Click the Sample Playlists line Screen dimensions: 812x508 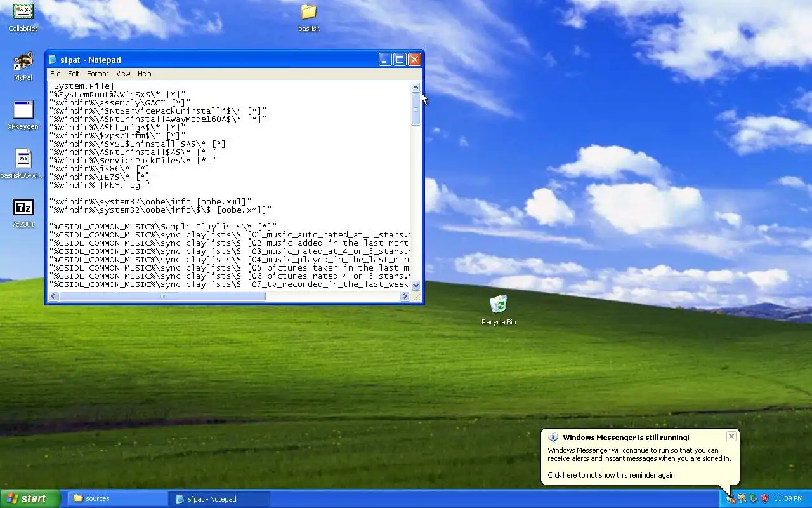click(x=163, y=227)
